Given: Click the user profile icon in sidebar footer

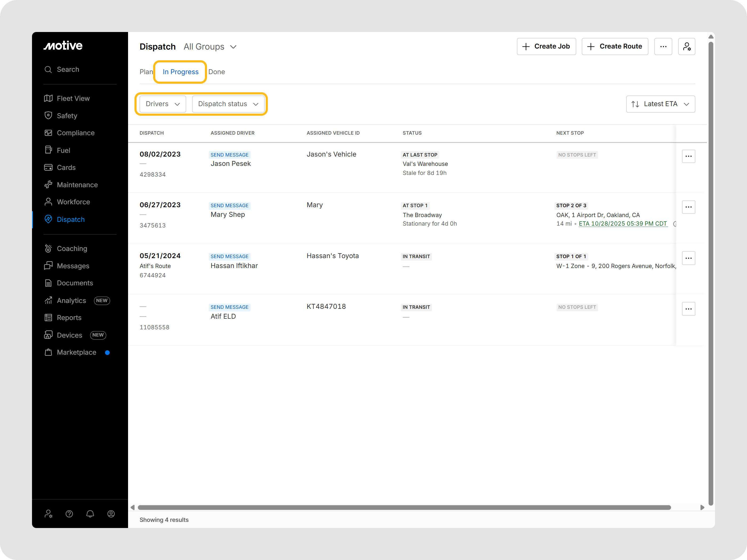Looking at the screenshot, I should click(x=111, y=514).
